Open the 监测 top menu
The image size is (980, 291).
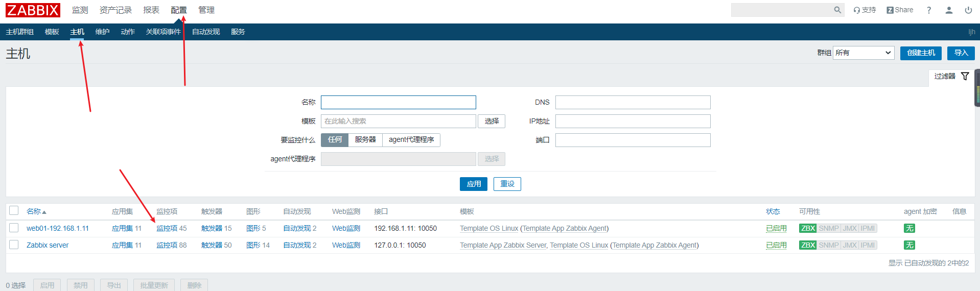pos(80,10)
